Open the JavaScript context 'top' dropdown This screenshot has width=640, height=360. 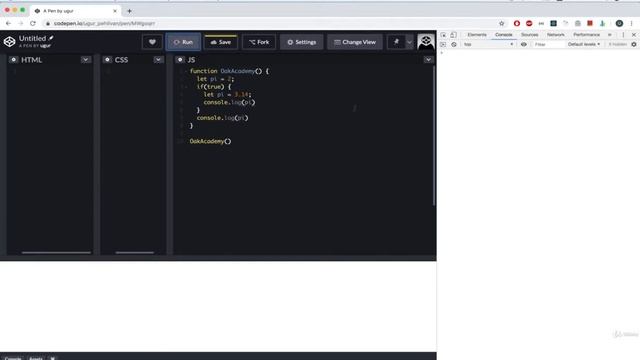(x=488, y=44)
